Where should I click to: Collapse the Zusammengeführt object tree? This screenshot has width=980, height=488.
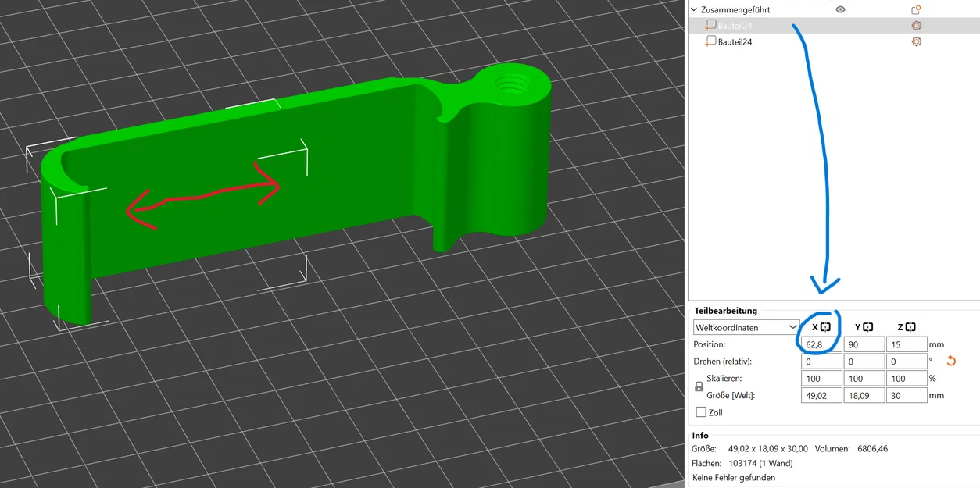694,10
